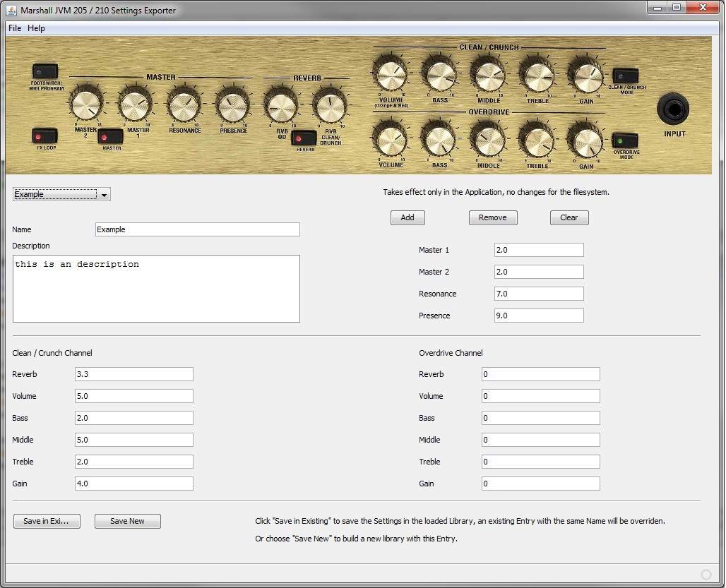
Task: Click the Java icon in title bar
Action: pos(11,10)
